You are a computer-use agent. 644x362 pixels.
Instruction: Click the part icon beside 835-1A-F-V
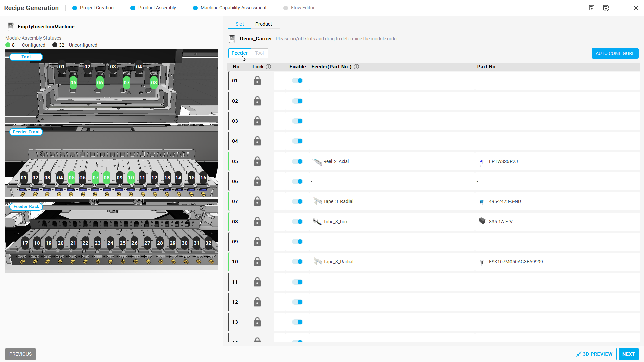(x=482, y=221)
